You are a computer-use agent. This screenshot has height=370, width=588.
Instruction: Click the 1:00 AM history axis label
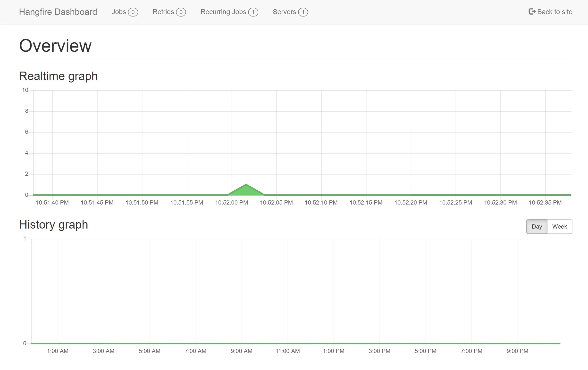coord(58,351)
